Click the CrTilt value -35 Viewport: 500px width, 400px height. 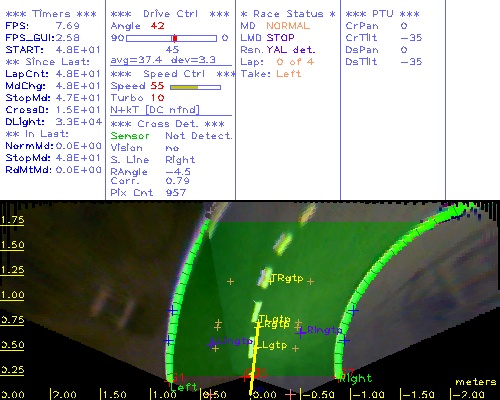pyautogui.click(x=411, y=38)
